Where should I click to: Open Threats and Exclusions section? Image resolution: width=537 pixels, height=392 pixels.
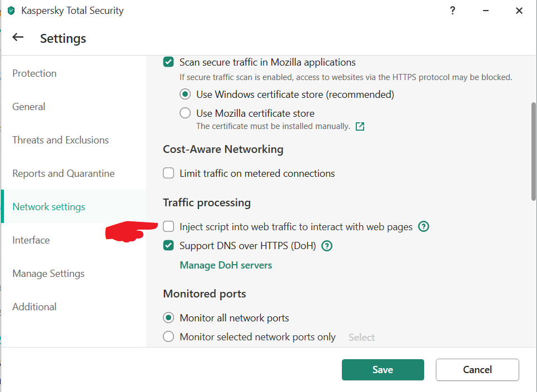point(73,140)
